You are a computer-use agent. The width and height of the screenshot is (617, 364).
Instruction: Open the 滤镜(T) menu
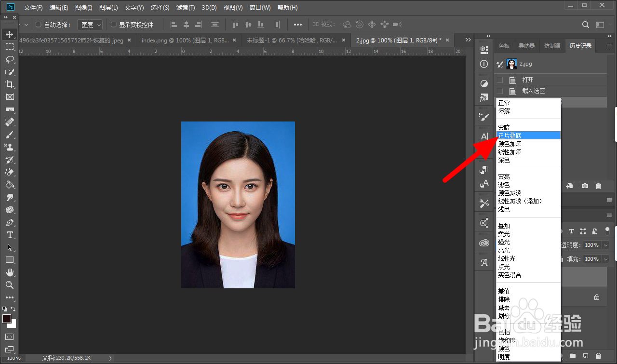[186, 8]
